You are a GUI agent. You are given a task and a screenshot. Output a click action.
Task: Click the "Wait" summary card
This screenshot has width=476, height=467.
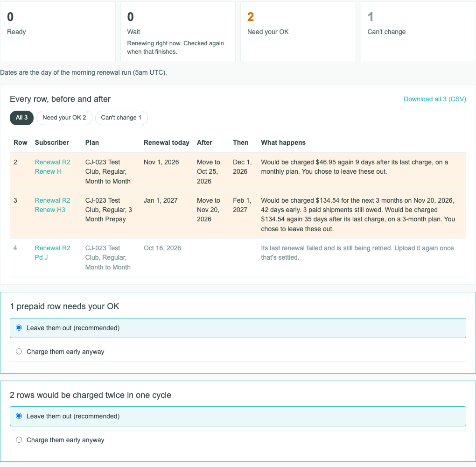(178, 32)
